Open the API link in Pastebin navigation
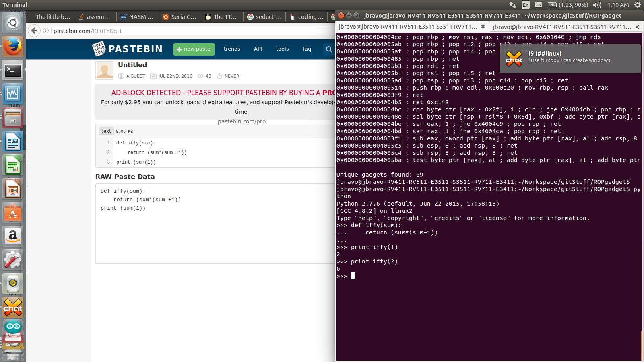The image size is (644, 362). [258, 49]
